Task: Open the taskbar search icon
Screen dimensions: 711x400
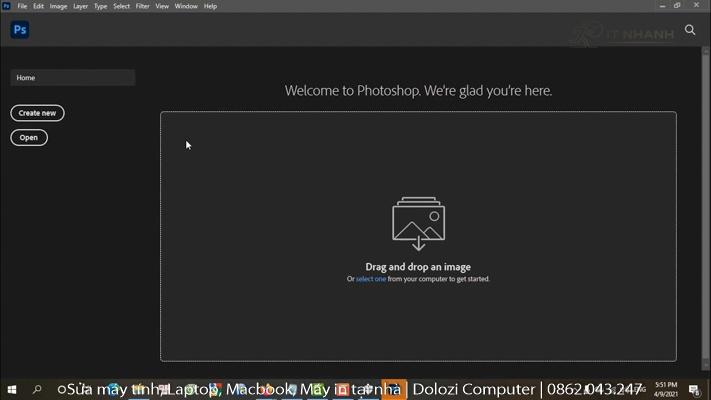Action: coord(38,389)
